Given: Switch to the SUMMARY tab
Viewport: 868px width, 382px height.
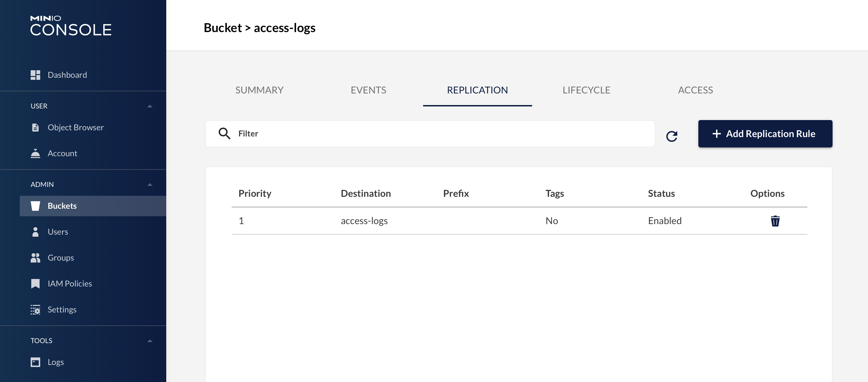Looking at the screenshot, I should click(x=260, y=90).
